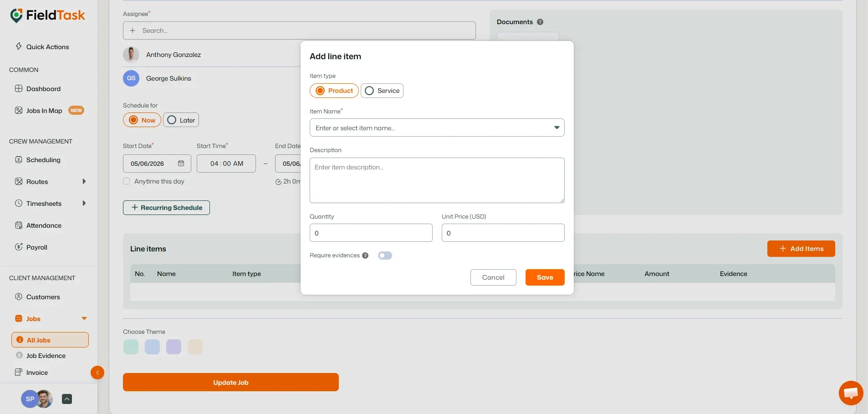Click the Documents help question icon
The image size is (868, 414).
coord(540,22)
